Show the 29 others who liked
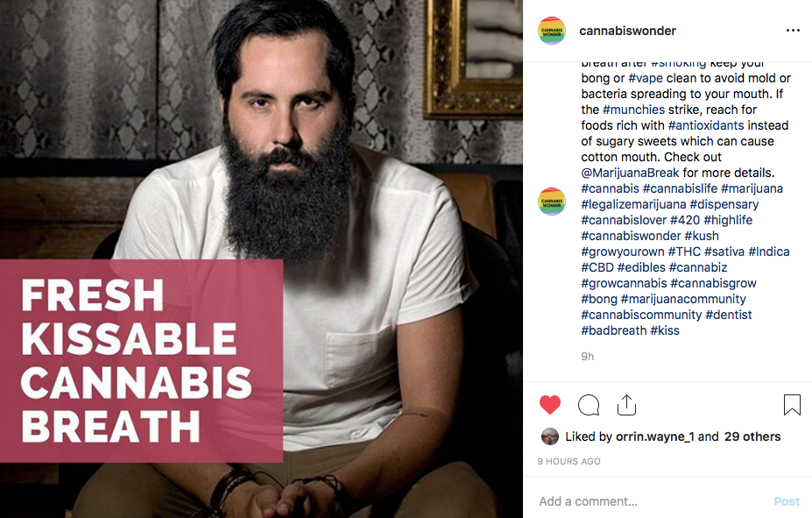 point(752,436)
